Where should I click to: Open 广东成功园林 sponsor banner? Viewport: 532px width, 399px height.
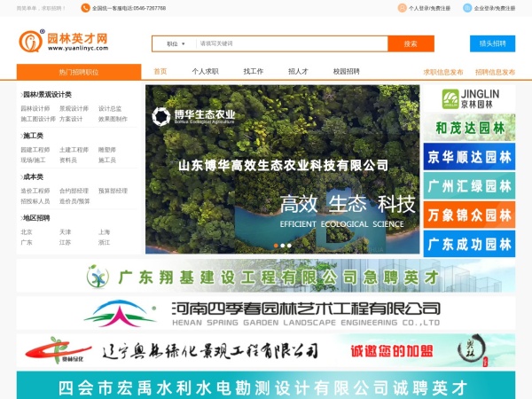pyautogui.click(x=470, y=244)
